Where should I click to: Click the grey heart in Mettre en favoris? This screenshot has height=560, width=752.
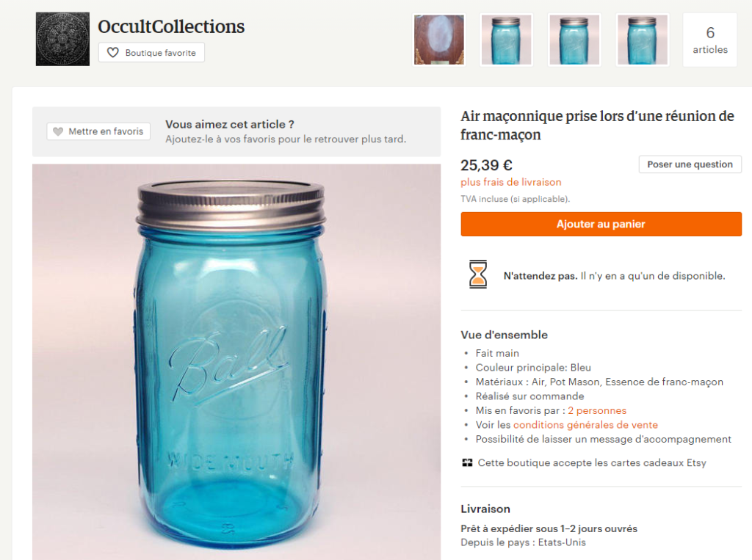(x=58, y=131)
